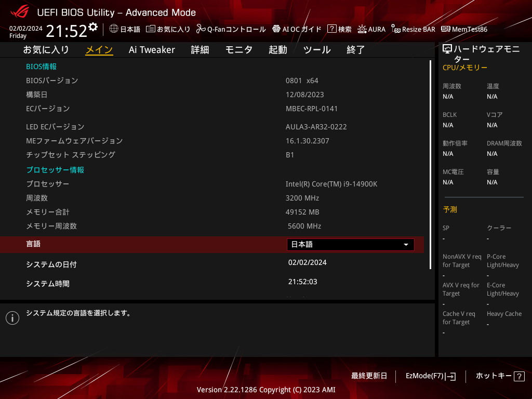Launch MemTest86 icon
Screen dimensions: 532x399
[446, 29]
